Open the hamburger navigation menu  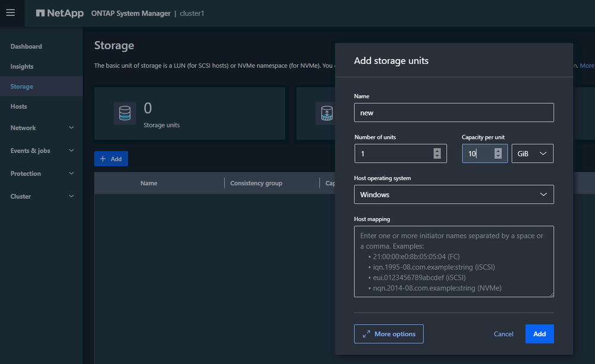tap(10, 13)
